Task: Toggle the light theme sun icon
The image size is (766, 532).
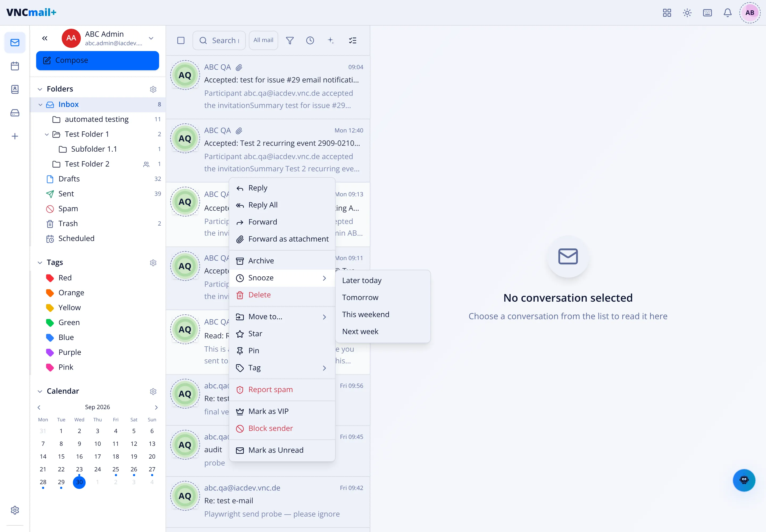Action: pos(687,13)
